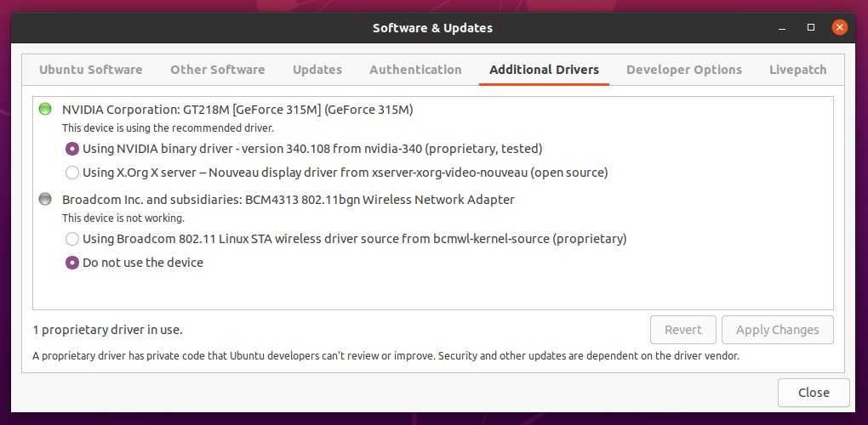Maximize the Software & Updates window
Screen dimensions: 868x425
click(x=811, y=28)
